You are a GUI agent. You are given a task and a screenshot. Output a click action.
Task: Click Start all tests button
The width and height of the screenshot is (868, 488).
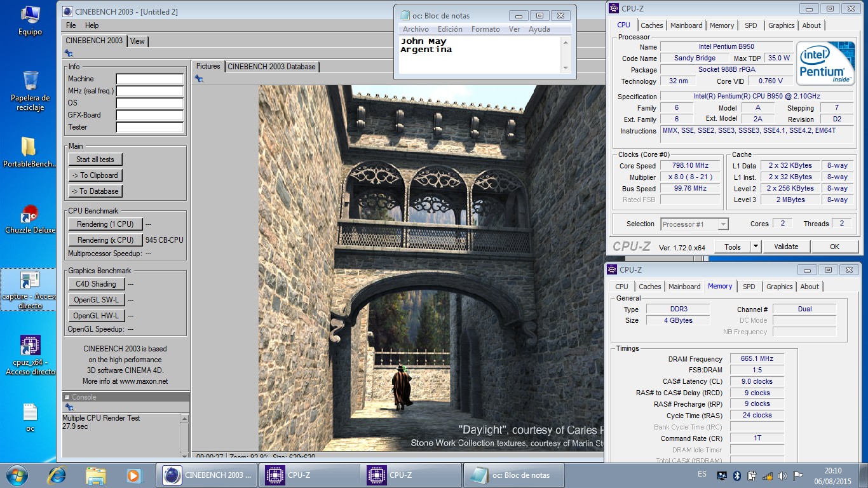pos(95,159)
